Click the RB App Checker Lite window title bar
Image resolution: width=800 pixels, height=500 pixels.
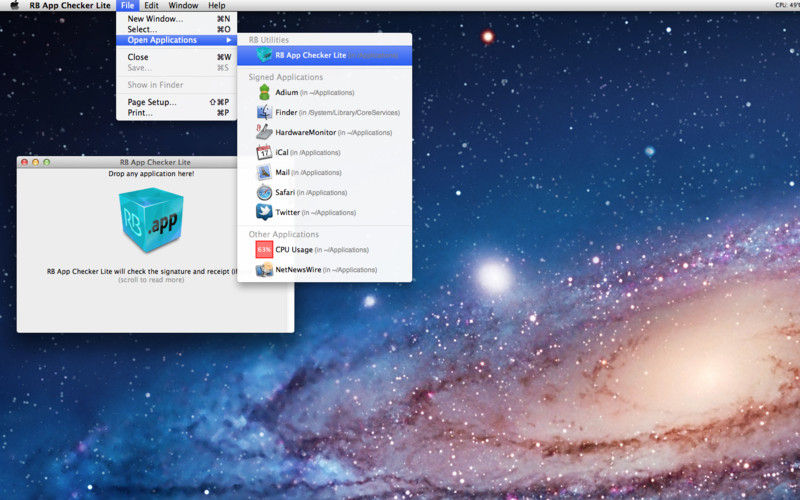click(x=128, y=162)
